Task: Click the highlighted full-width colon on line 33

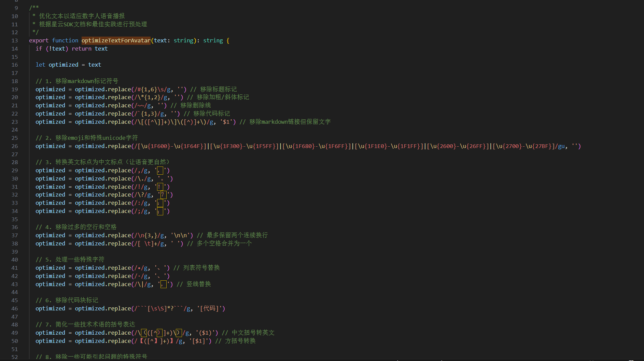Action: (160, 203)
